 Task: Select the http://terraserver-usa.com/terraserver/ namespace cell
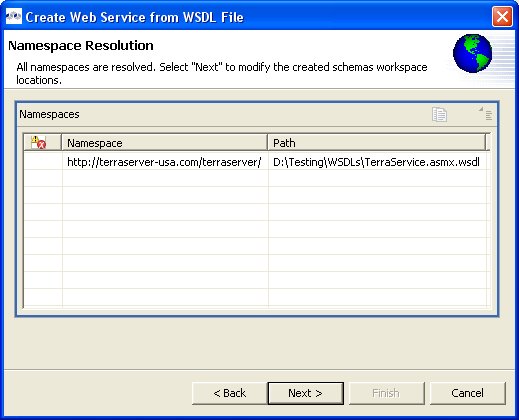point(165,162)
